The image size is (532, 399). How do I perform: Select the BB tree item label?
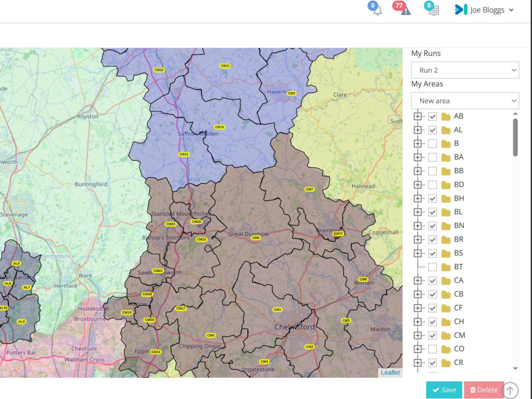(x=459, y=171)
